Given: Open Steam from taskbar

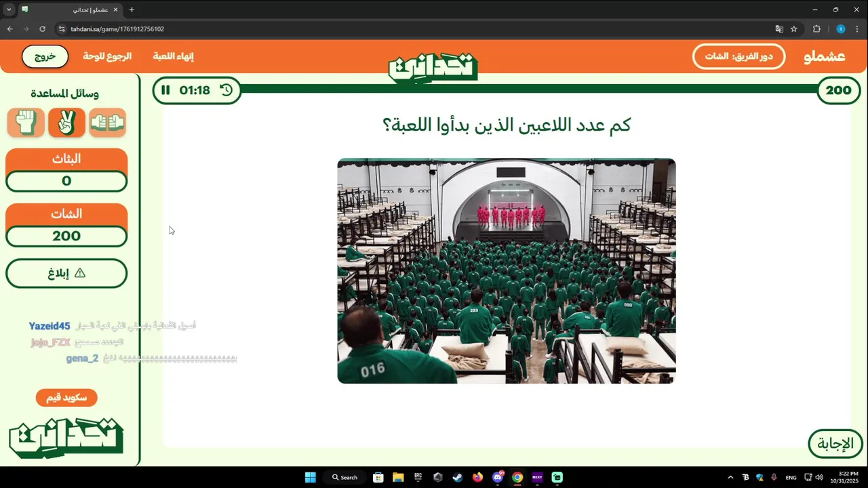Looking at the screenshot, I should coord(458,477).
